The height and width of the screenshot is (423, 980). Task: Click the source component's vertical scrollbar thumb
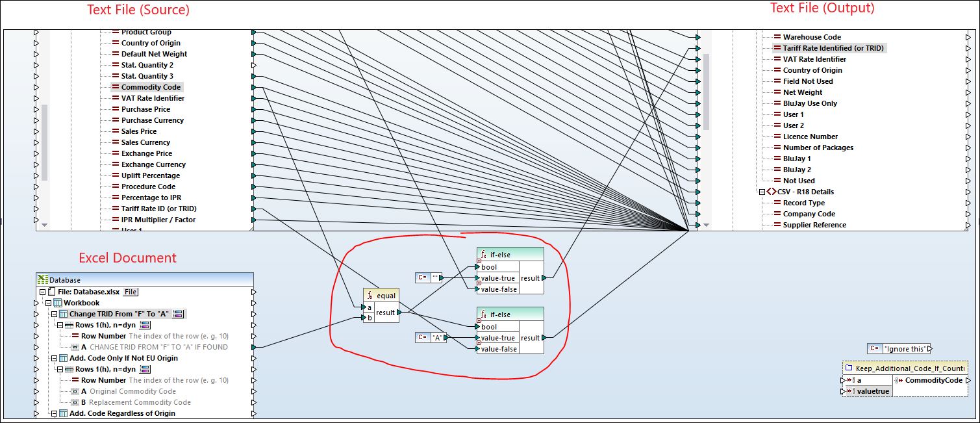pos(45,142)
